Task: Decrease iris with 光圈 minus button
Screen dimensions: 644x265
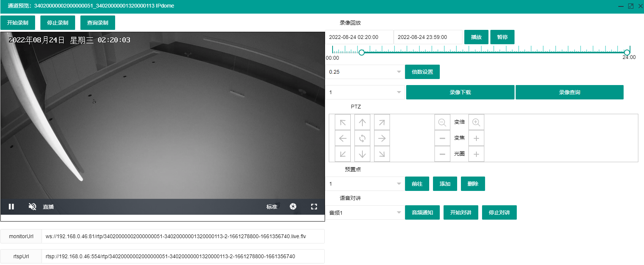Action: click(442, 154)
